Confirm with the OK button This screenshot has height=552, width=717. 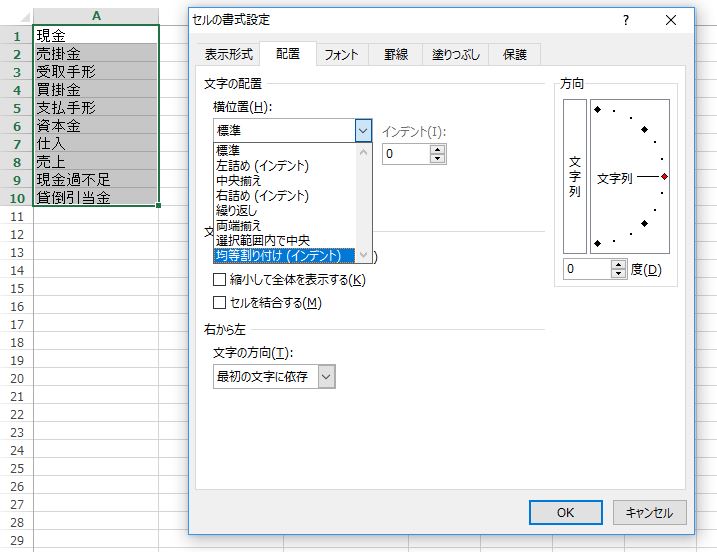[566, 512]
